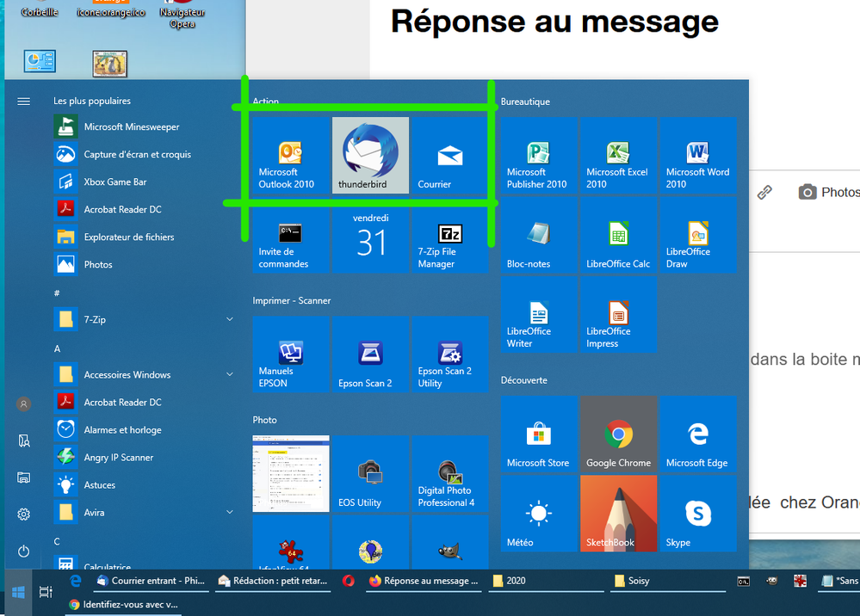
Task: Open the Soisy folder taskbar item
Action: 668,581
